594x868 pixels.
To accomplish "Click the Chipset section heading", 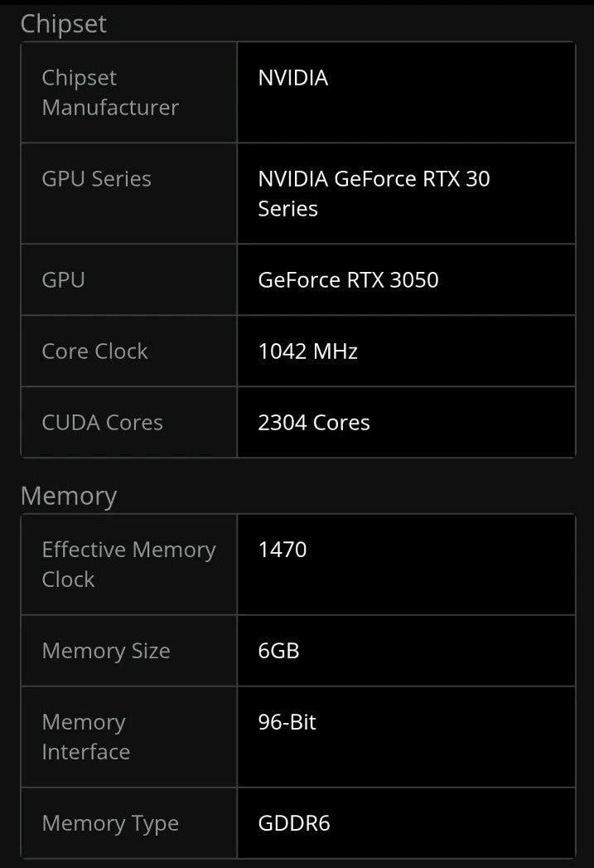I will click(64, 24).
